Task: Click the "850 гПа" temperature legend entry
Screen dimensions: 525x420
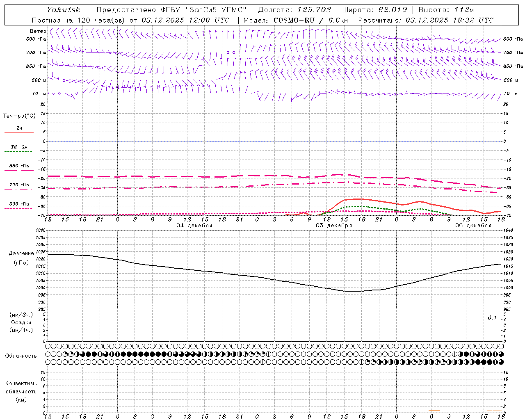Action: click(x=19, y=166)
